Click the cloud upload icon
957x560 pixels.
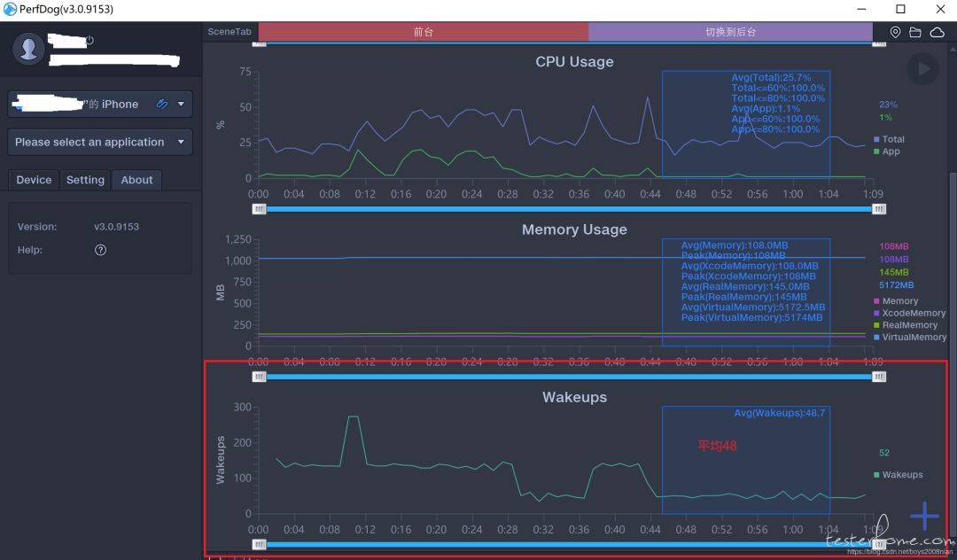937,32
